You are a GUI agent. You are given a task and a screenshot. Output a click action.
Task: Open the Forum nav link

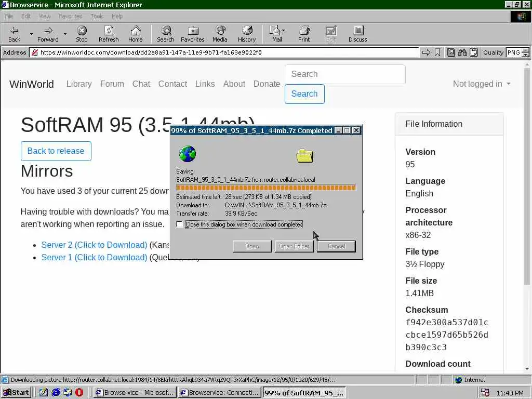click(112, 84)
